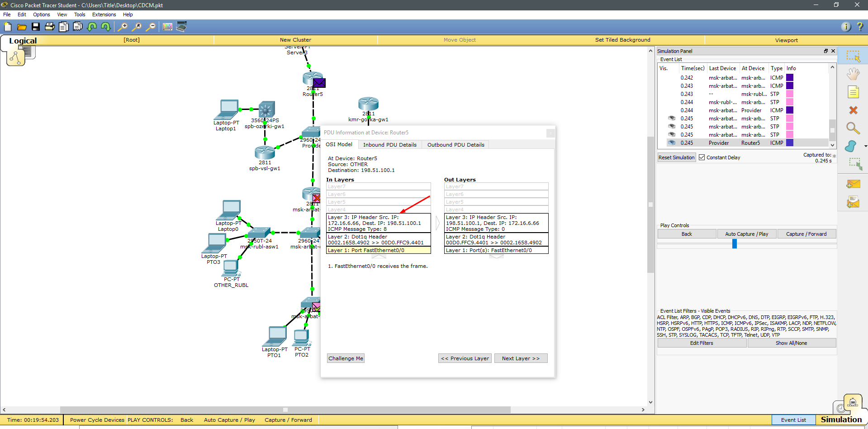Switch to the Event List tab
Image resolution: width=868 pixels, height=429 pixels.
click(793, 419)
